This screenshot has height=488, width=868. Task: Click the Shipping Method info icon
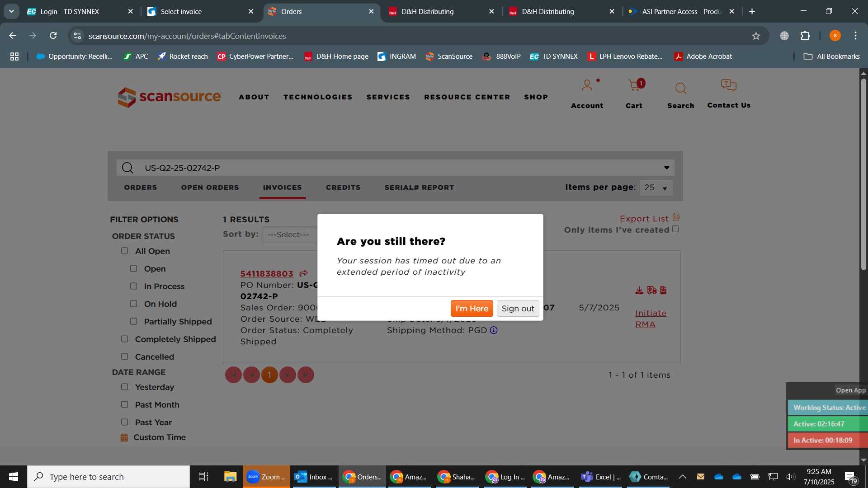494,330
